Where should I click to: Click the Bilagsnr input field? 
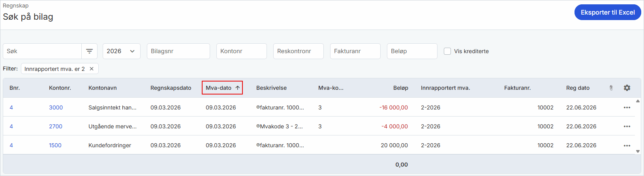pos(178,51)
